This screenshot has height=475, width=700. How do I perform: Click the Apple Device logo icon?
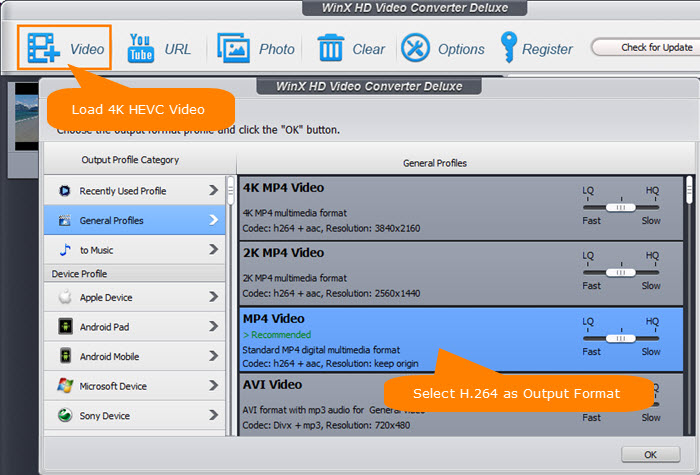65,297
